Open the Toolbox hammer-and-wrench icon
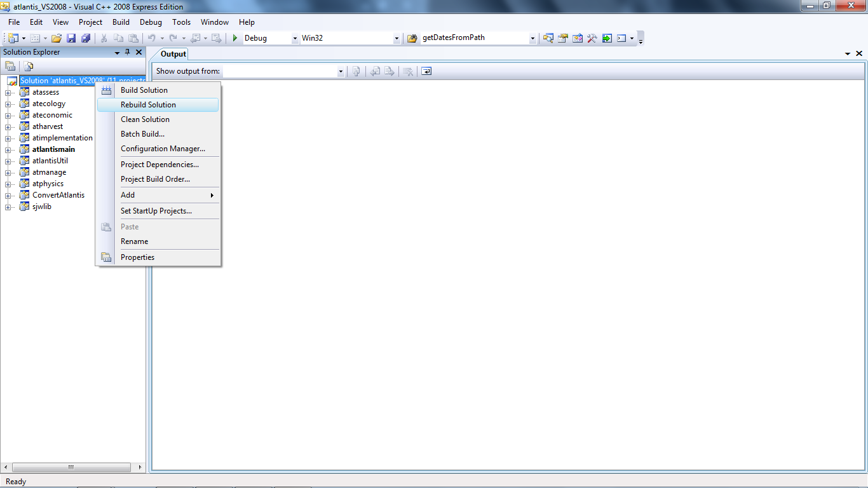Viewport: 868px width, 488px height. [x=592, y=38]
